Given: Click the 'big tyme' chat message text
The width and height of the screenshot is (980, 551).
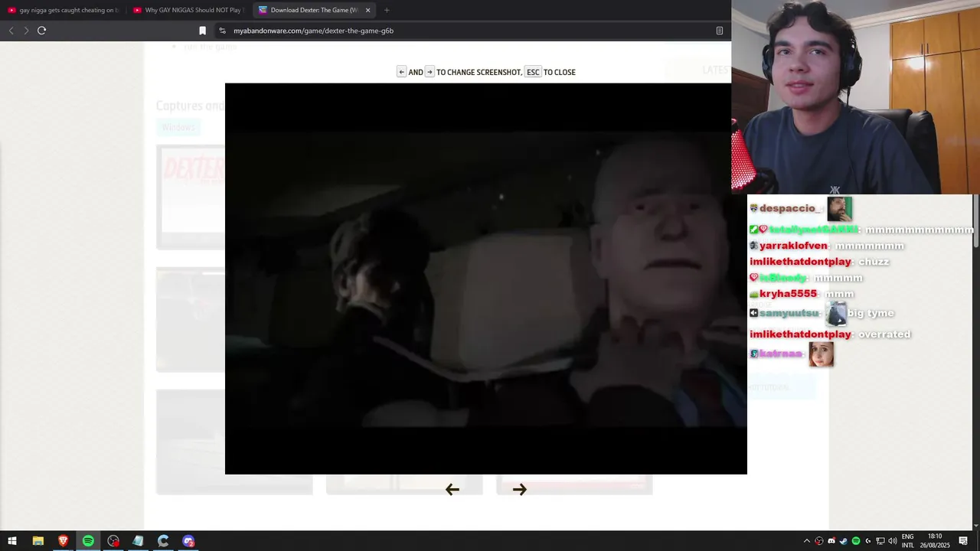Looking at the screenshot, I should [x=871, y=313].
